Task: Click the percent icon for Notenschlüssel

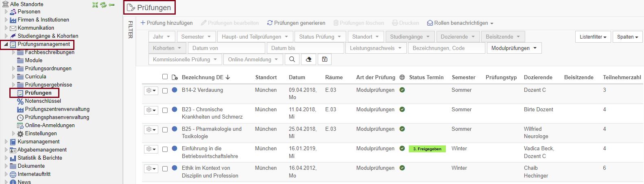Action: [20, 101]
